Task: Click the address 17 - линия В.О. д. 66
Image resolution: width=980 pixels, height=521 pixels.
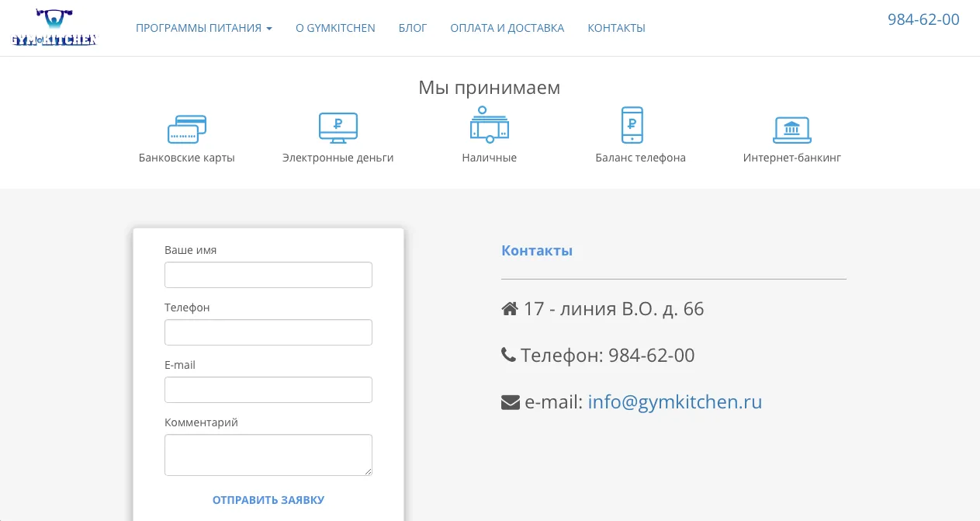Action: tap(614, 309)
